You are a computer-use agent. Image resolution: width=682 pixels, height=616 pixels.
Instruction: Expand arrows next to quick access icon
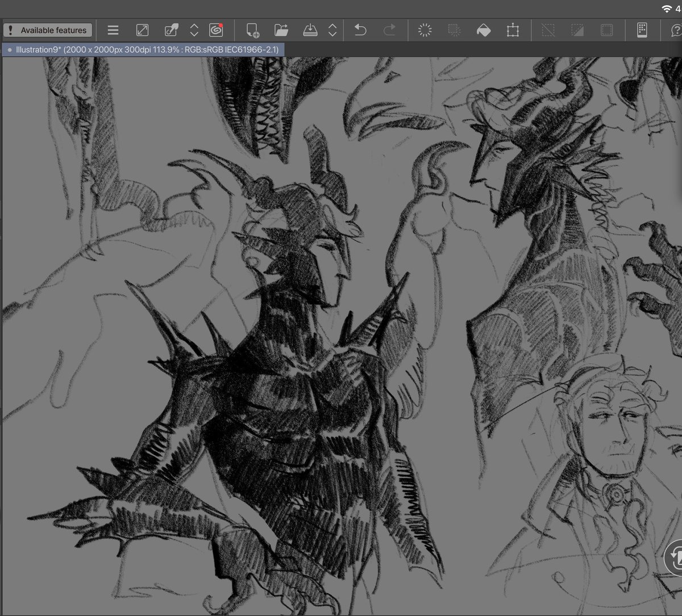194,30
